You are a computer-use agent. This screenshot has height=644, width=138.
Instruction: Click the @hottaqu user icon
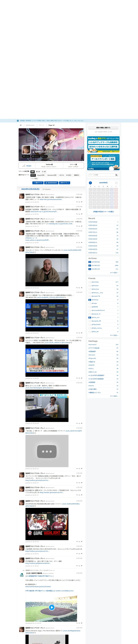(x=90, y=300)
